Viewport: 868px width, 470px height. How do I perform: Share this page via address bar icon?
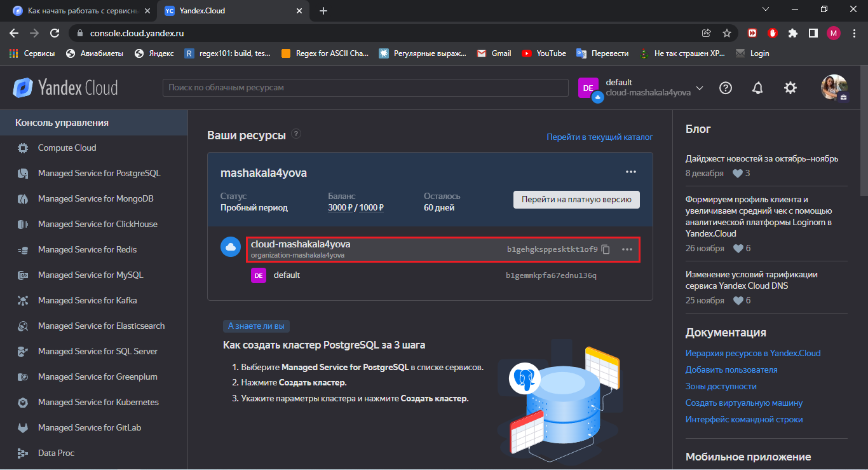coord(707,33)
